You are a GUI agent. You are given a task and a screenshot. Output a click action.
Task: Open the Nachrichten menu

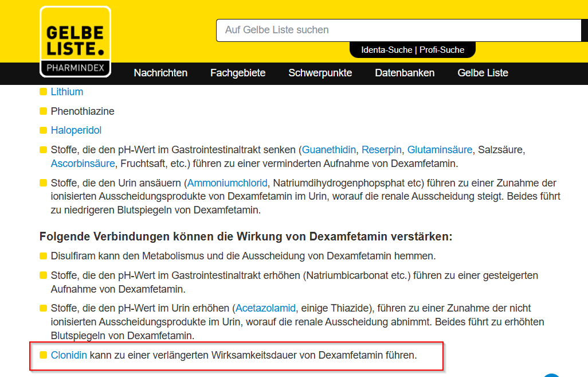[160, 73]
